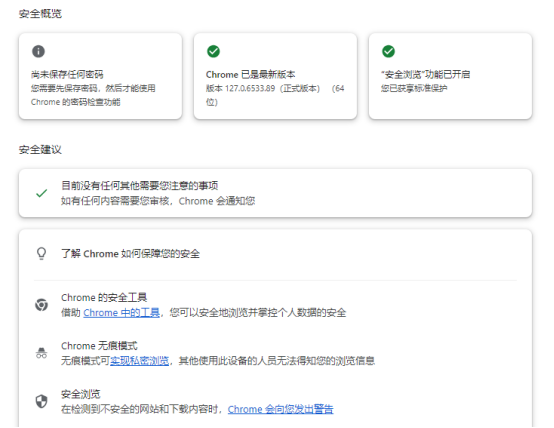Click the green checkmark on the Chrome version card

(213, 51)
